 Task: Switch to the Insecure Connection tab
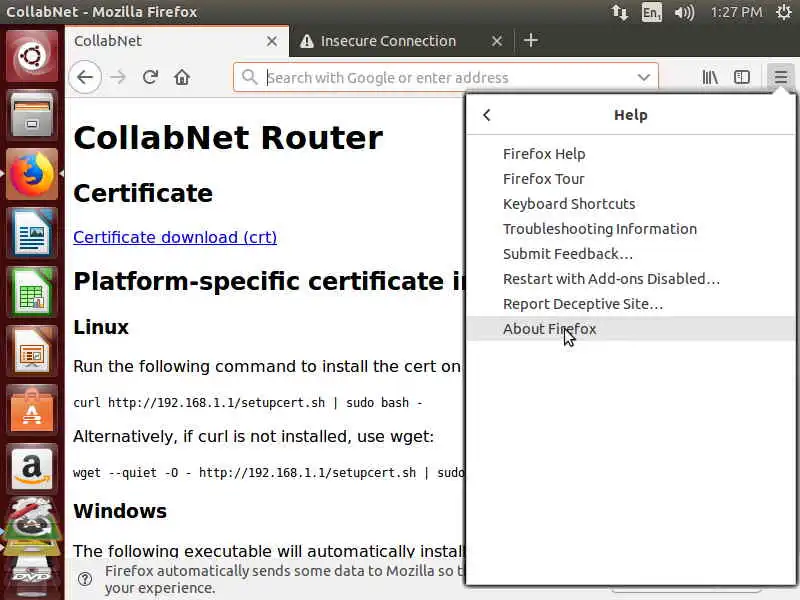(x=402, y=41)
